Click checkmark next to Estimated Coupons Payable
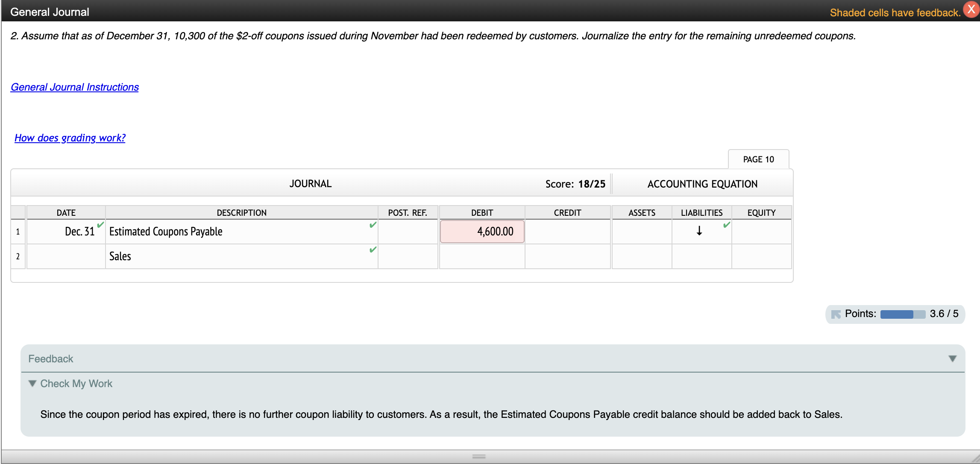The image size is (980, 464). coord(373,225)
